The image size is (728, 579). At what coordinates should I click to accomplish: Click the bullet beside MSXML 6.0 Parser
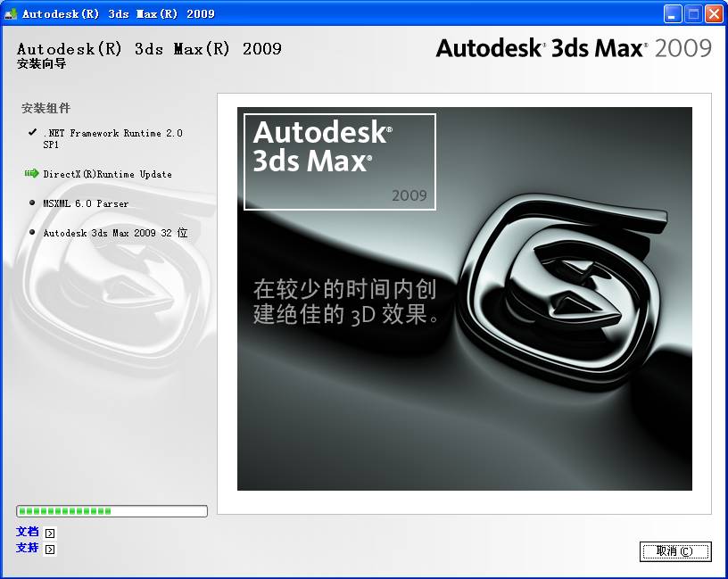32,203
